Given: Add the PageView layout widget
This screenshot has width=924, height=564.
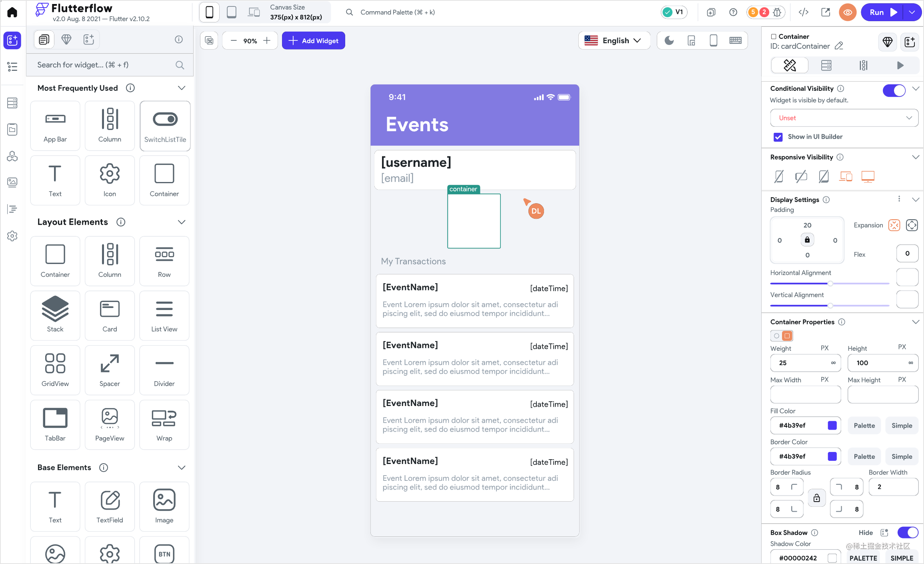Looking at the screenshot, I should click(110, 424).
